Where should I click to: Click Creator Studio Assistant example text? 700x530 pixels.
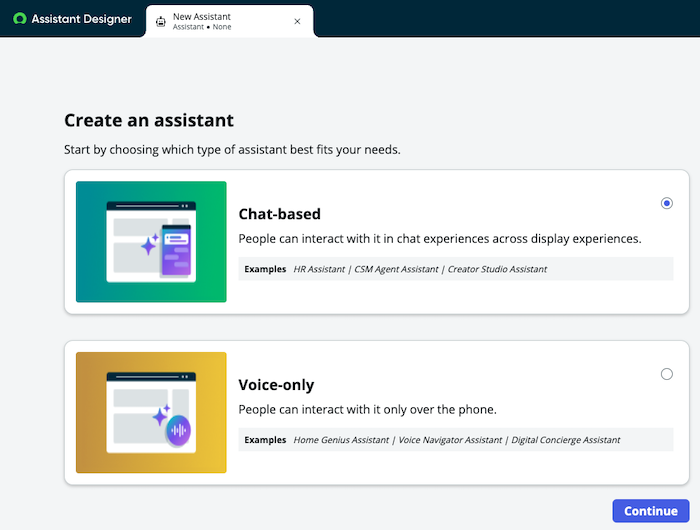(497, 269)
